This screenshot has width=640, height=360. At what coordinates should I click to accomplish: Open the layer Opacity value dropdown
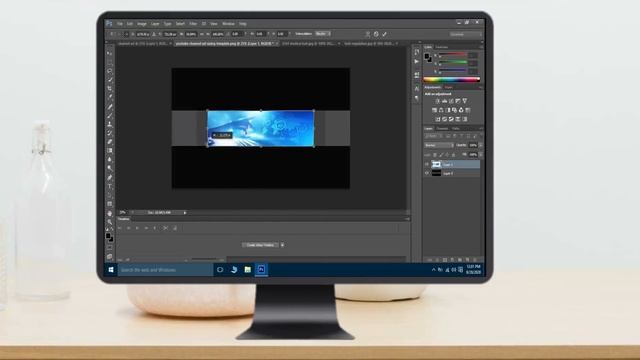pyautogui.click(x=480, y=145)
